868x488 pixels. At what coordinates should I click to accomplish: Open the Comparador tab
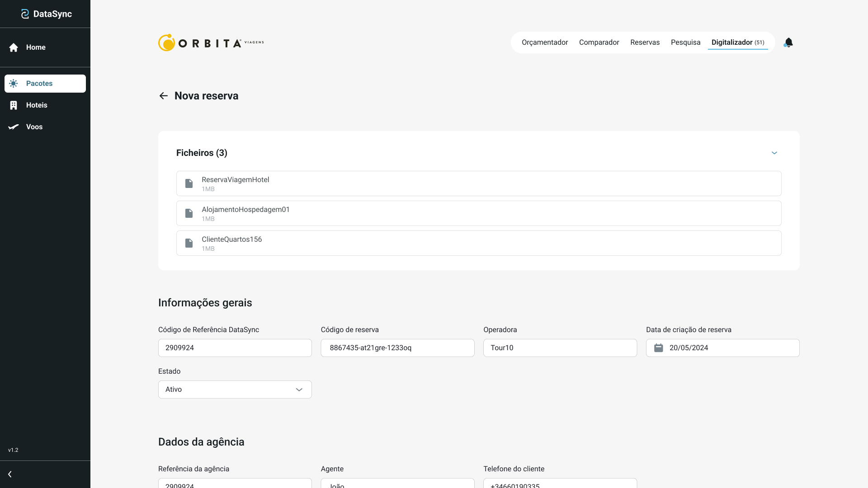click(599, 42)
